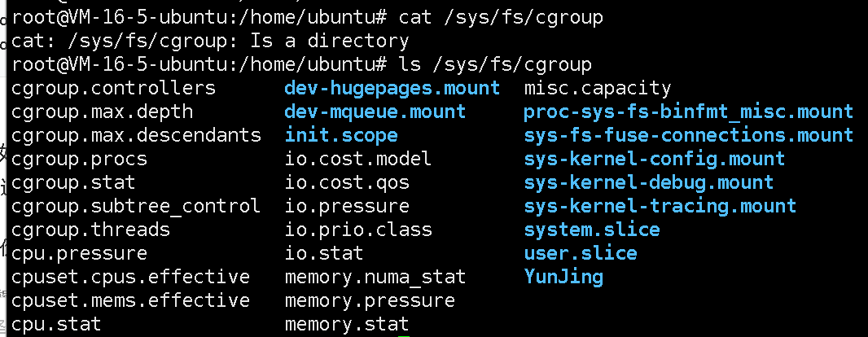Click the cpuset.cpus.effective file name
This screenshot has width=868, height=337.
click(x=130, y=277)
